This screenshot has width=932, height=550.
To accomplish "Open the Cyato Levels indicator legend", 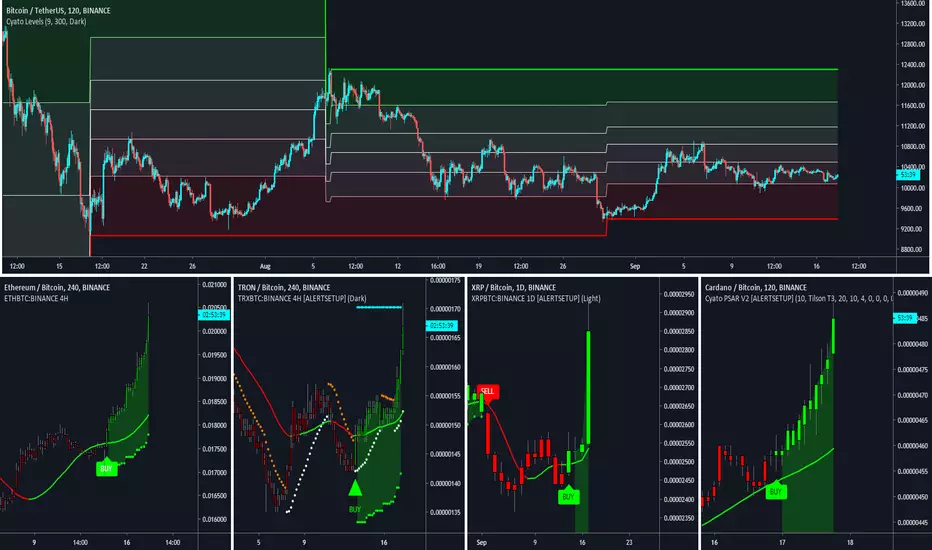I will coord(46,21).
